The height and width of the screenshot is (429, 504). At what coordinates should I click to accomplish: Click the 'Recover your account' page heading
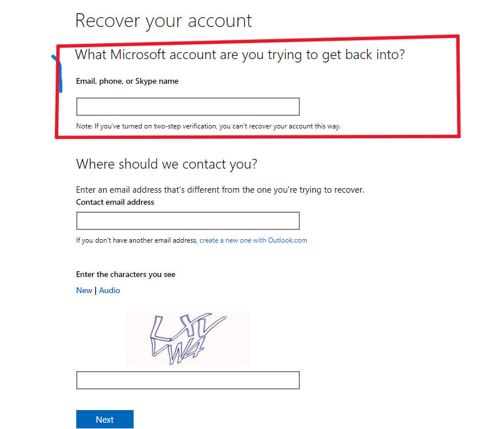click(163, 21)
